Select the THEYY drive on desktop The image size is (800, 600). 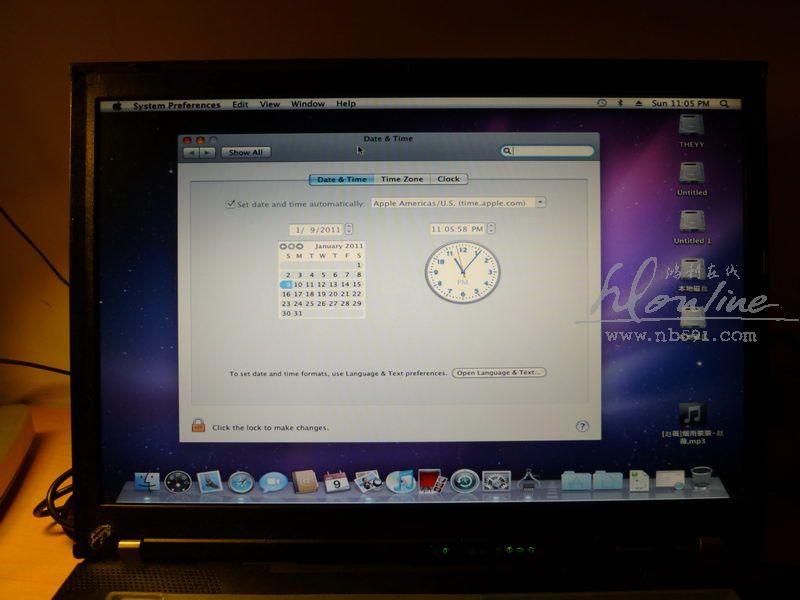691,130
